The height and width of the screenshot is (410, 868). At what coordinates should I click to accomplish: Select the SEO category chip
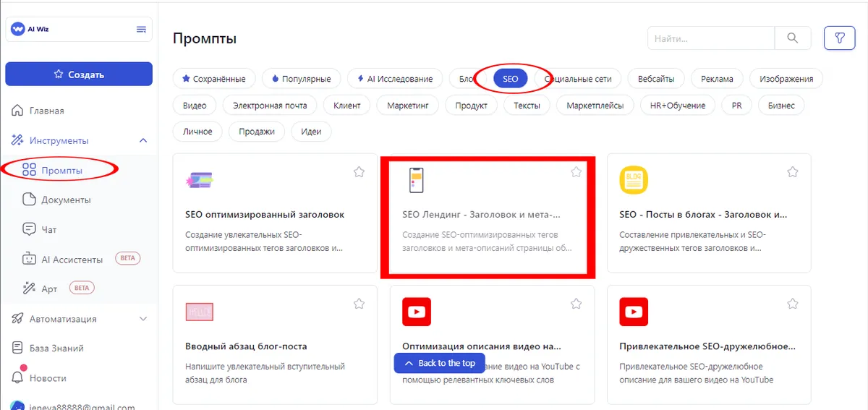[511, 79]
